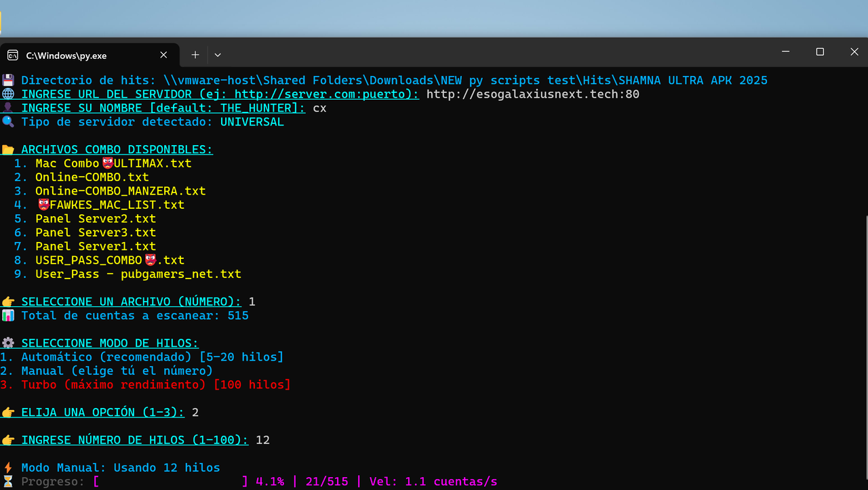This screenshot has width=868, height=490.
Task: Click the Progreso progress bar
Action: (x=171, y=482)
